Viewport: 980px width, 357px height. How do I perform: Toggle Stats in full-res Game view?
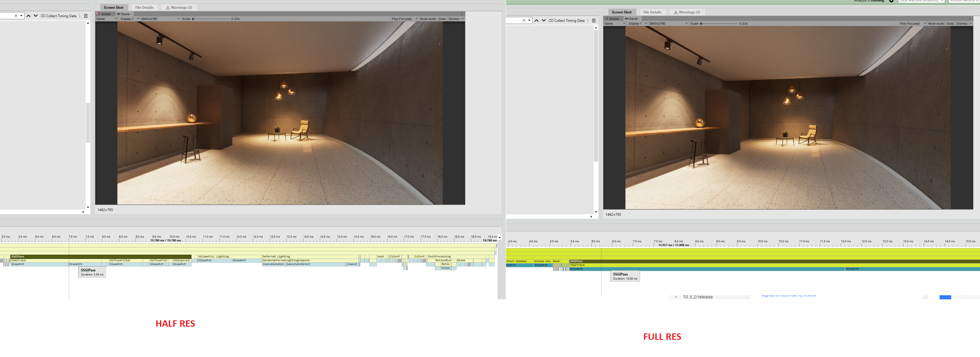pyautogui.click(x=950, y=24)
